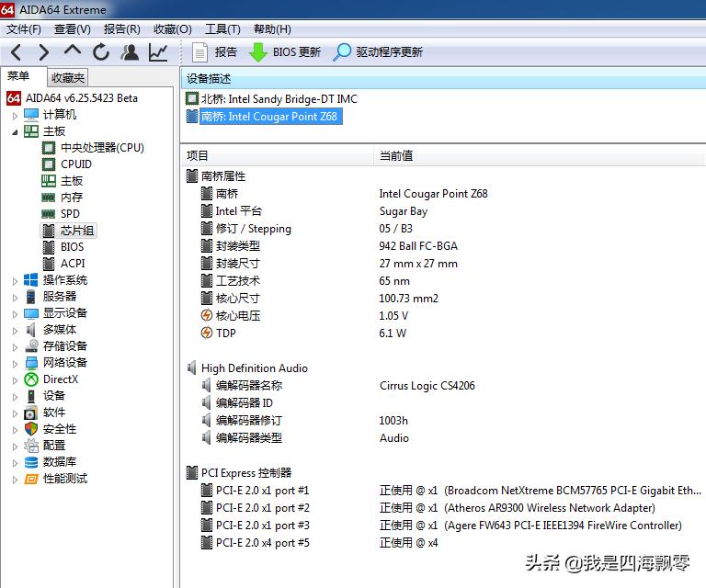Select the PCI-E 2.0 x4 port #5 row
Viewport: 706px width, 588px height.
point(442,543)
